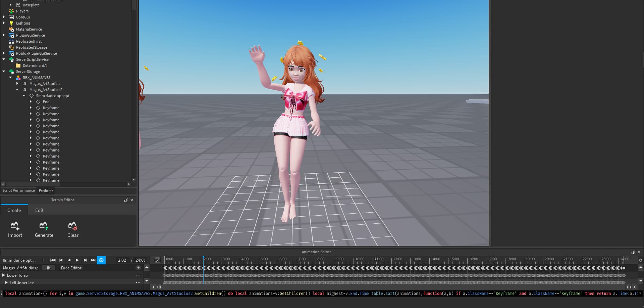Expand the LowerTorso track

(x=3, y=275)
